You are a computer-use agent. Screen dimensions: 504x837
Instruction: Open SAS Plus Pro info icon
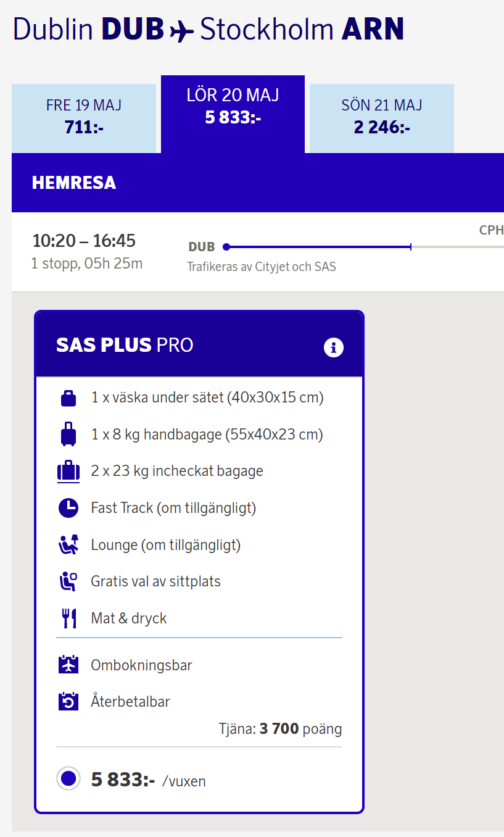(x=333, y=348)
